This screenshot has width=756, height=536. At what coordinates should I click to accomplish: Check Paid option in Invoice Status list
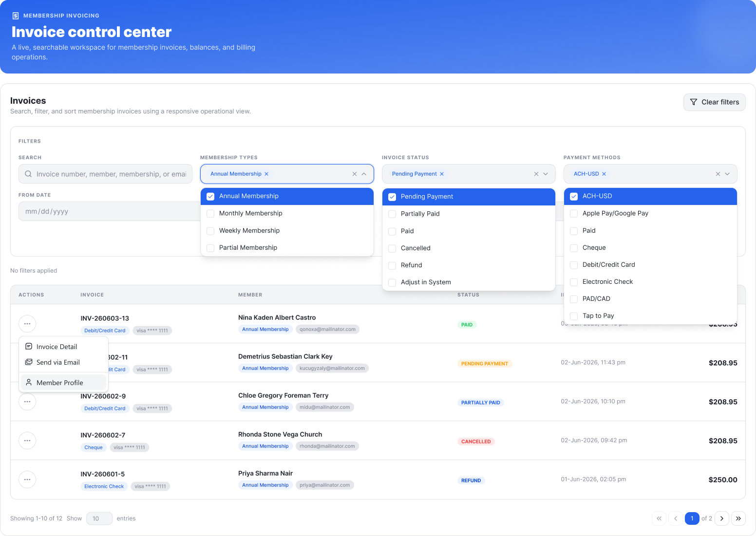(x=392, y=231)
